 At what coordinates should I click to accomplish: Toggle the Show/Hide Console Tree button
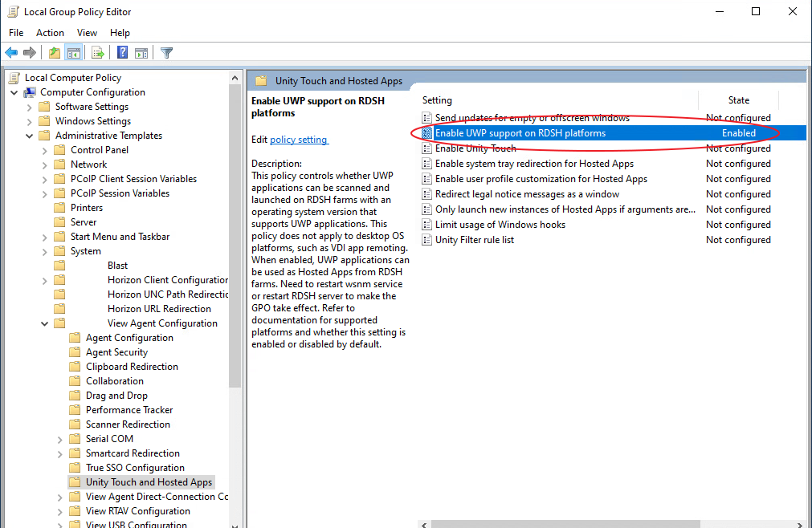pyautogui.click(x=74, y=53)
